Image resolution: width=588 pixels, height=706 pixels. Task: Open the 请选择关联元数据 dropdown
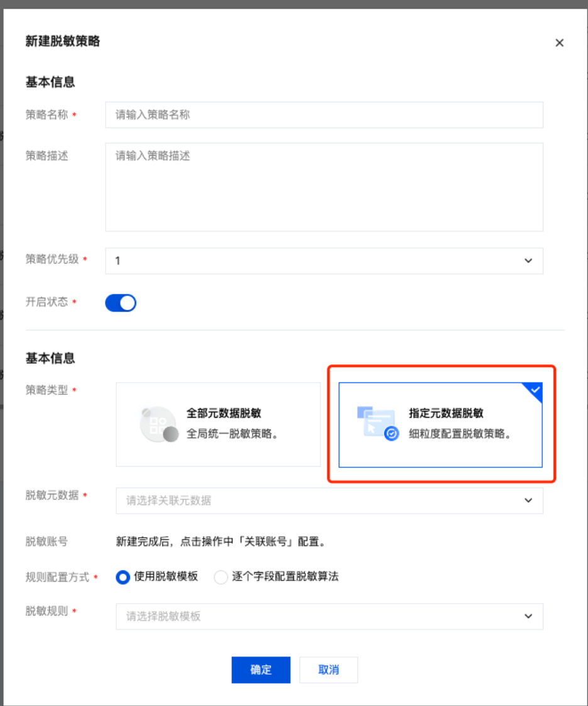pos(330,500)
